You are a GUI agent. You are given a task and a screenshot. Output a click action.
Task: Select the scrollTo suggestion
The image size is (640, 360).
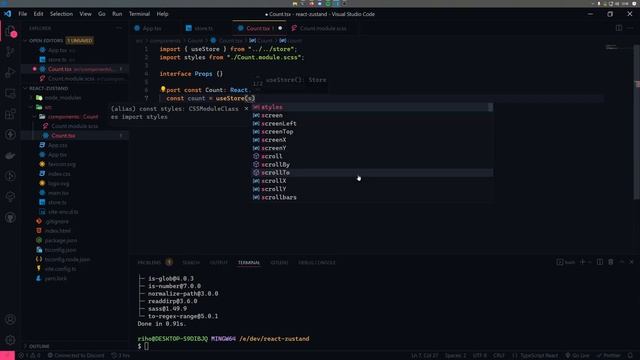click(372, 173)
